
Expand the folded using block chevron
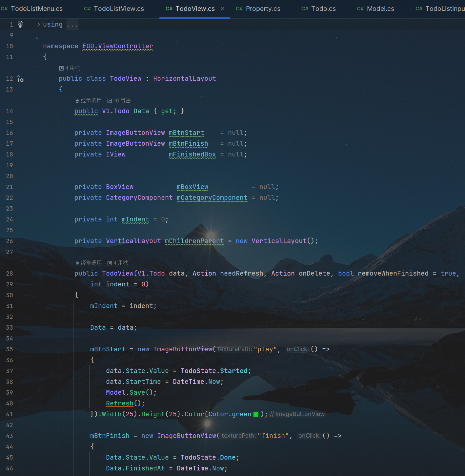click(x=38, y=24)
